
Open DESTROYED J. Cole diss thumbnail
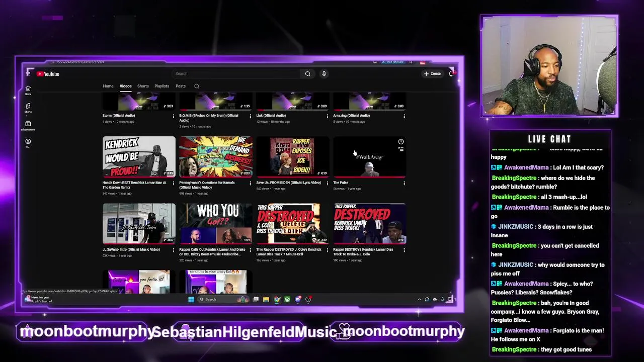pos(293,224)
